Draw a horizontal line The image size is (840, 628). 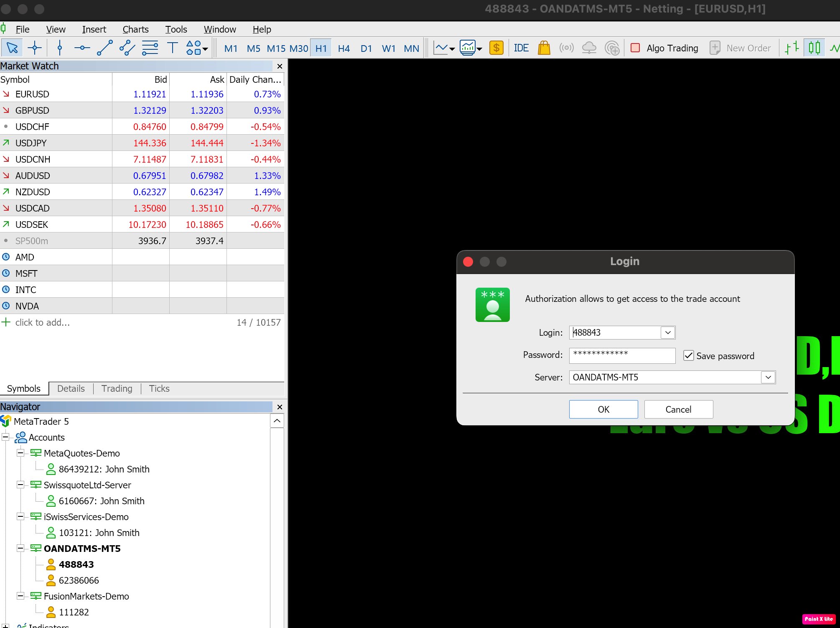pyautogui.click(x=82, y=48)
